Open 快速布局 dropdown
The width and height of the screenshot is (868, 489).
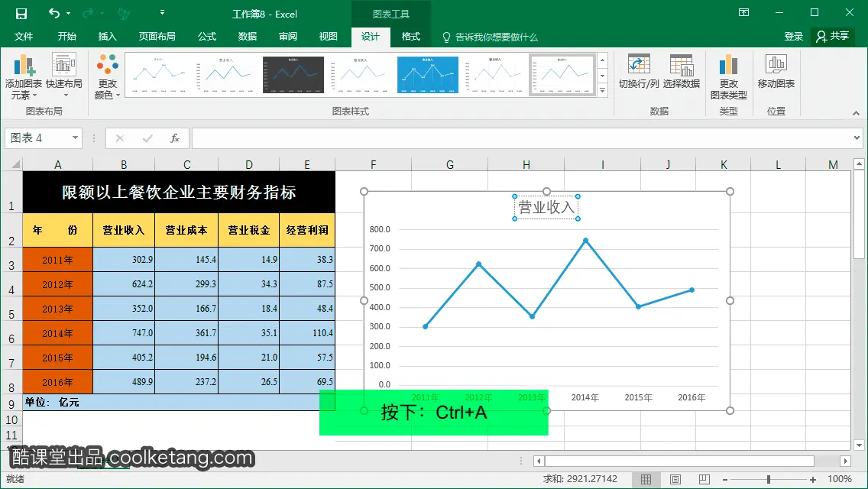click(64, 76)
